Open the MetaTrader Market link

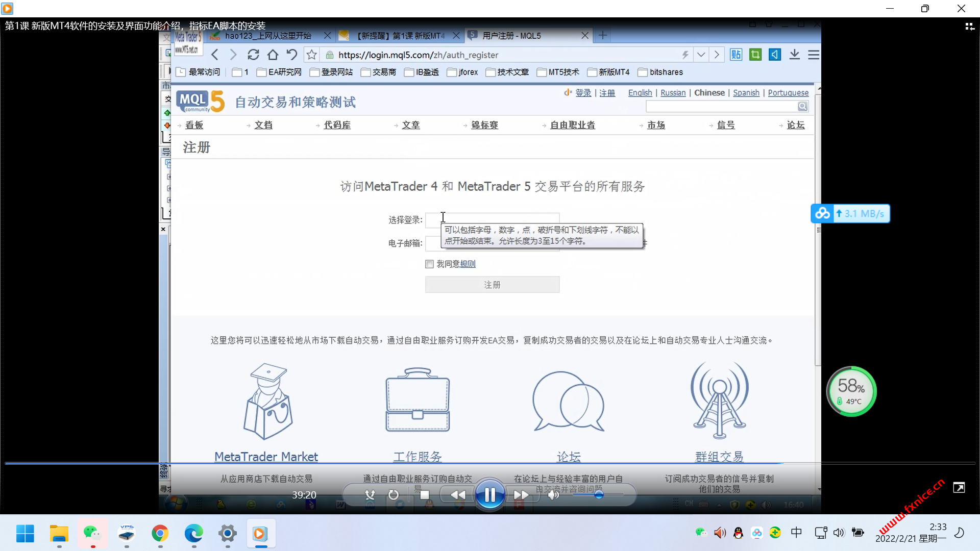(266, 457)
